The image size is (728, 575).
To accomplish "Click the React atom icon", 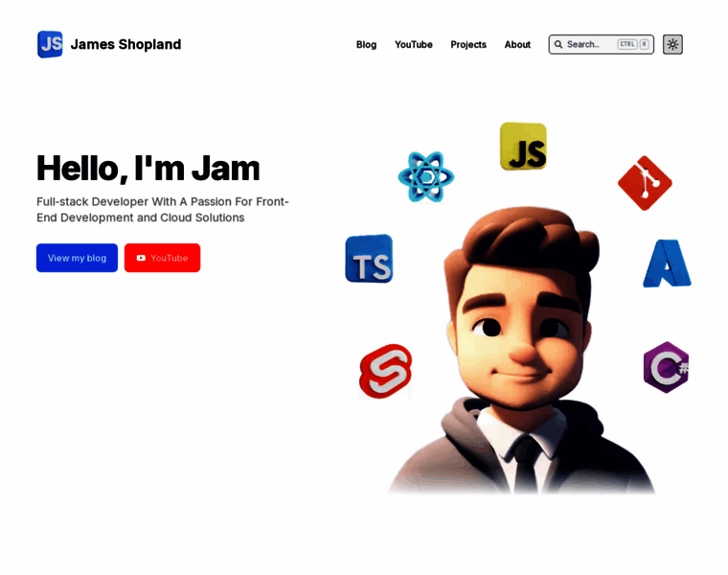I will click(425, 176).
